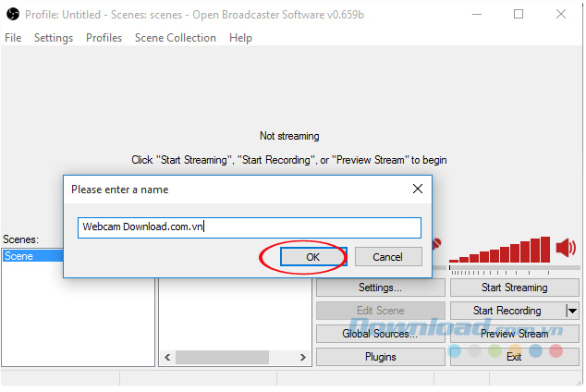Click the Start Recording button
This screenshot has width=586, height=392.
[x=507, y=311]
